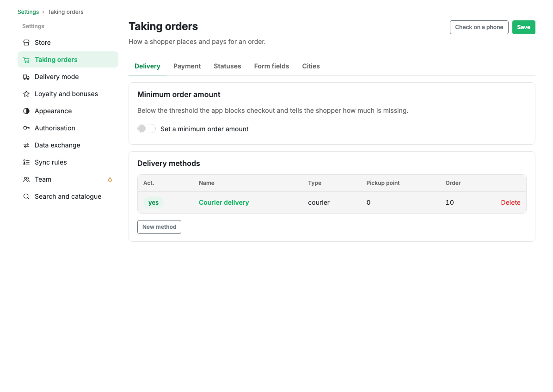Viewport: 553px width, 392px height.
Task: Click the Sync rules list icon
Action: (x=26, y=163)
